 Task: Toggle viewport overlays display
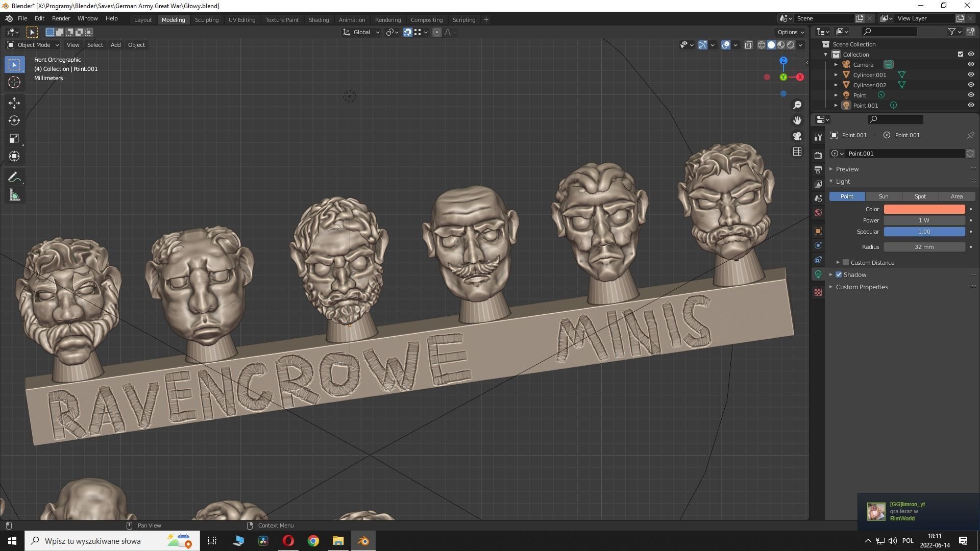(726, 45)
